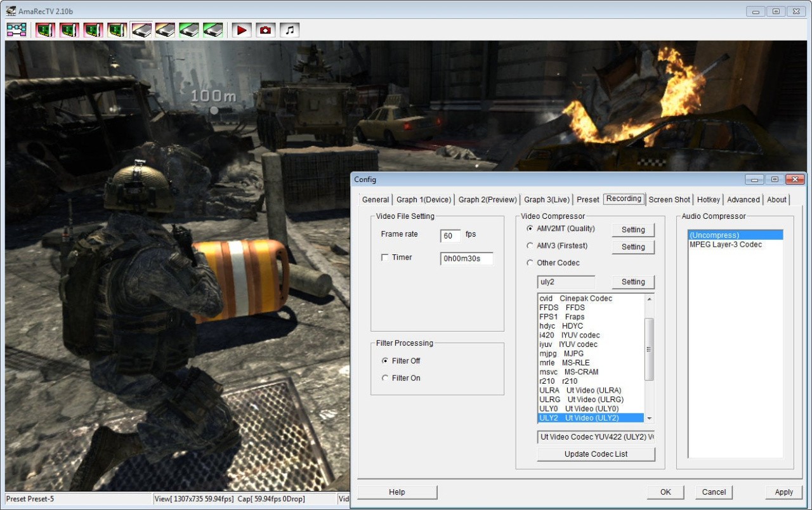The width and height of the screenshot is (812, 510).
Task: Click the last green drive preset icon
Action: 213,30
